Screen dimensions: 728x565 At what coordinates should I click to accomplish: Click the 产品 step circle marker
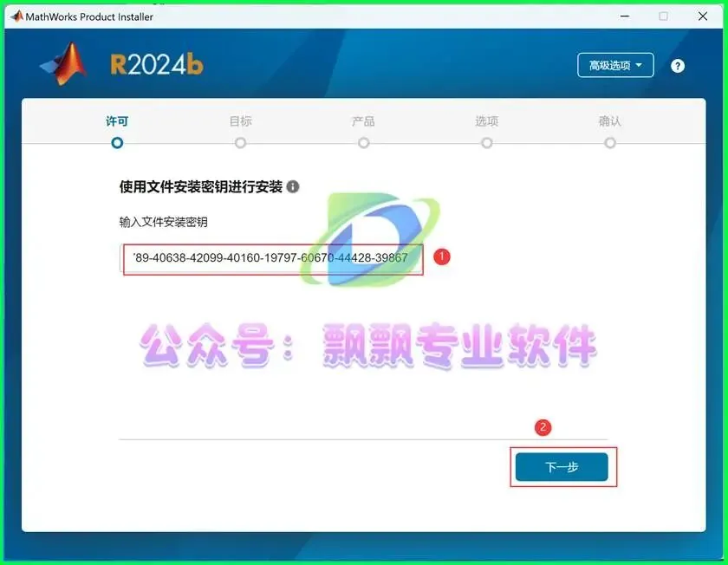coord(363,142)
